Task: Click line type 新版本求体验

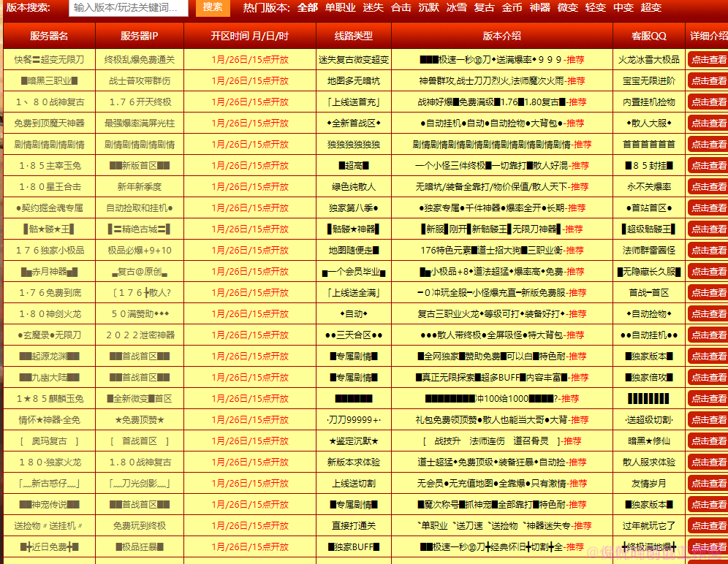Action: [353, 462]
